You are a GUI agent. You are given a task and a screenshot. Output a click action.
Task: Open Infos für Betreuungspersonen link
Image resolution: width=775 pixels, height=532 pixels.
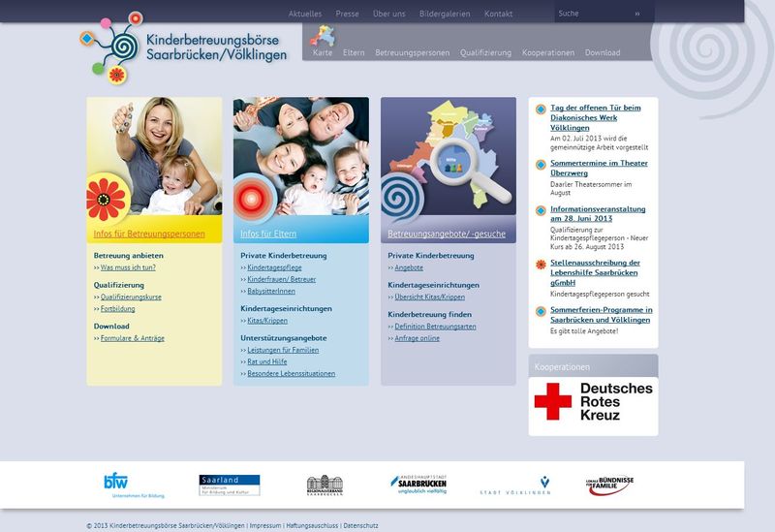tap(149, 235)
